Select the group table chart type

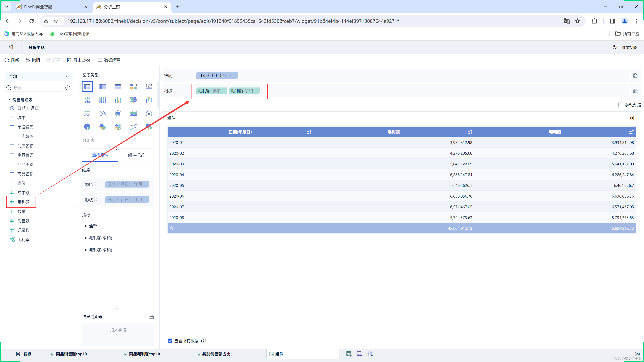(87, 86)
